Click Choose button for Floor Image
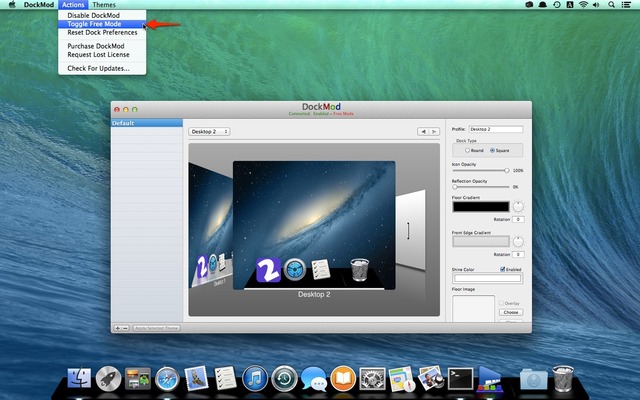Screen dimensions: 640x400 click(511, 312)
